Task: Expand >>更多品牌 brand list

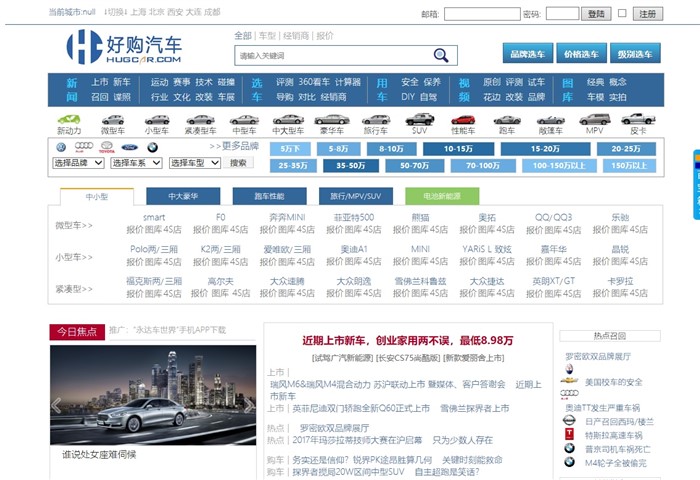Action: click(234, 146)
